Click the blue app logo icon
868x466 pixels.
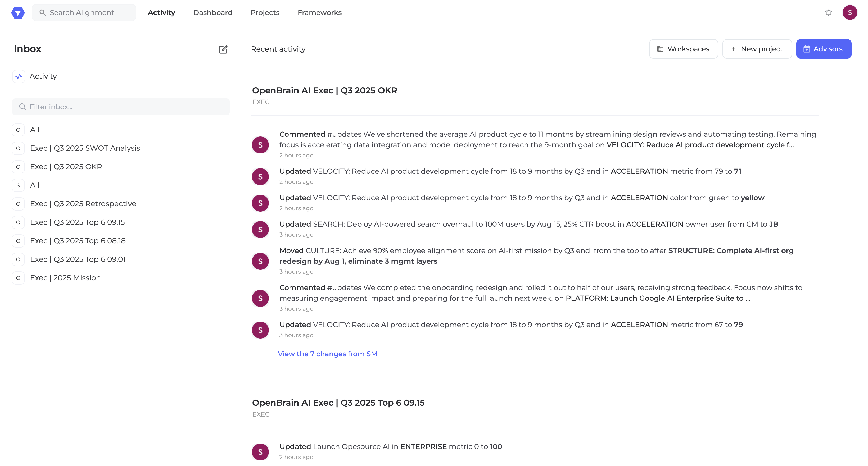[x=18, y=13]
